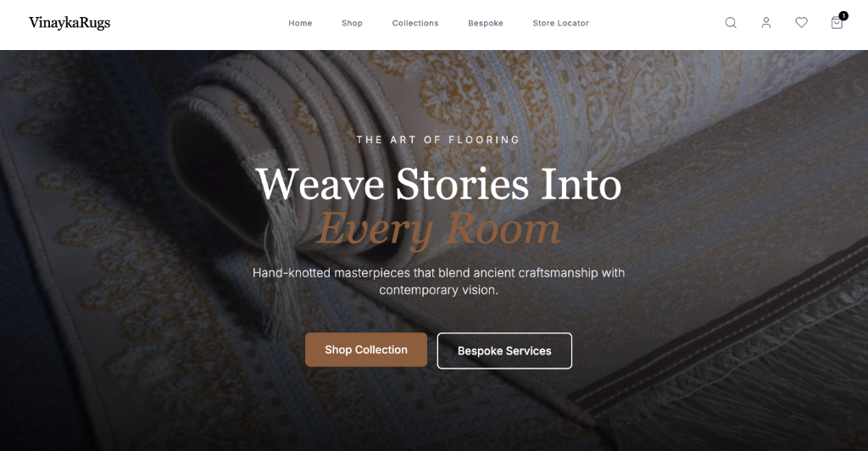
Task: Click 'The Art of Flooring' tagline
Action: 438,140
